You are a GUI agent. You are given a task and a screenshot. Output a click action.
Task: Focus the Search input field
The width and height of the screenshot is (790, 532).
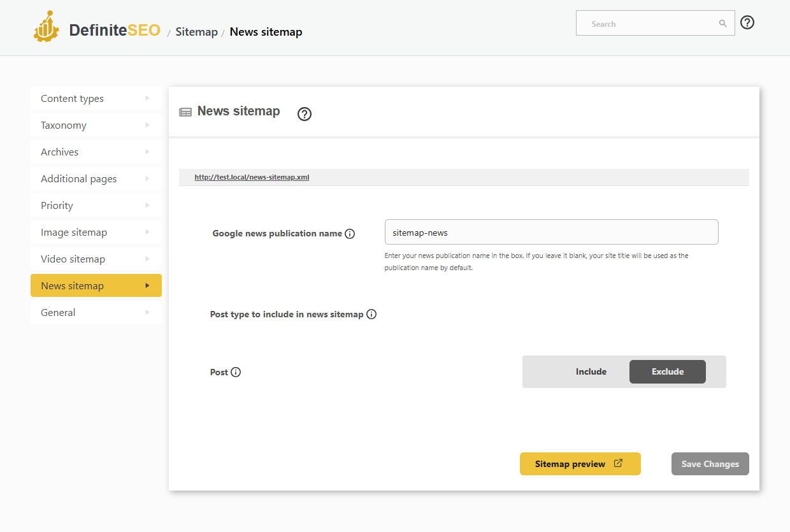click(x=656, y=24)
